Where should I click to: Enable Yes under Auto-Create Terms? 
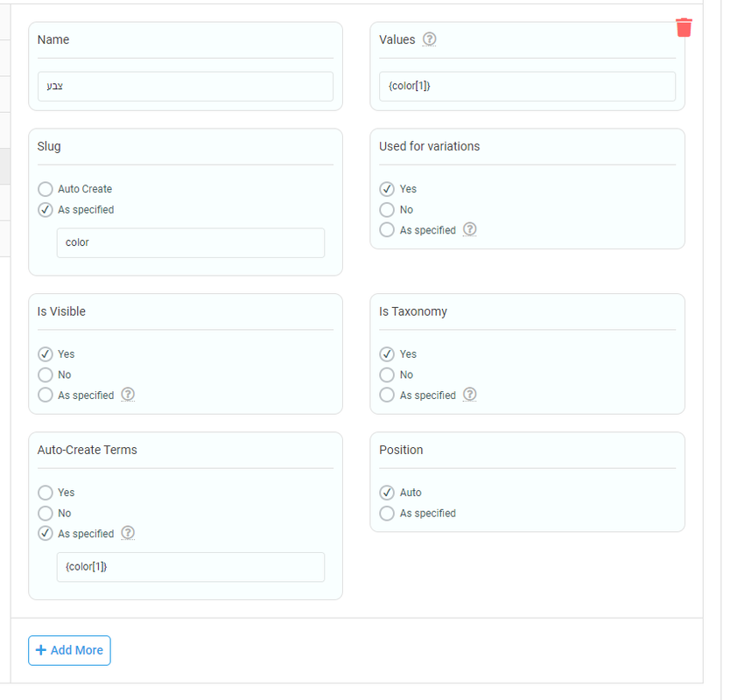pyautogui.click(x=46, y=493)
